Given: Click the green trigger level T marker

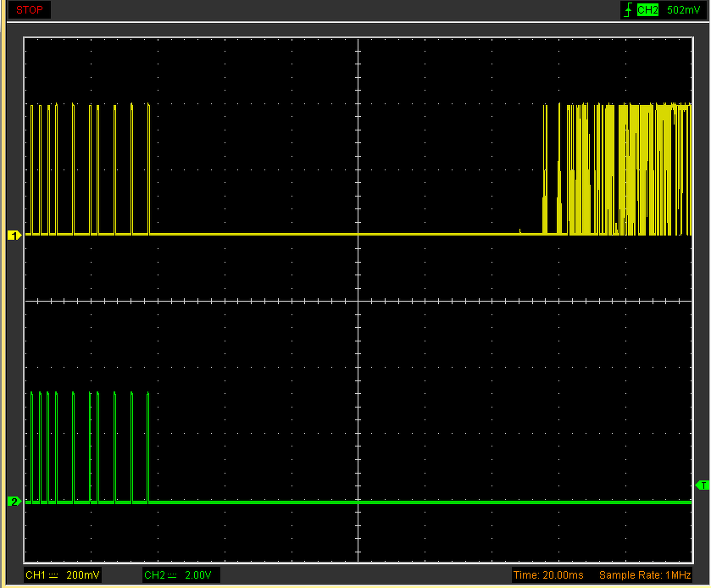Looking at the screenshot, I should coord(703,485).
